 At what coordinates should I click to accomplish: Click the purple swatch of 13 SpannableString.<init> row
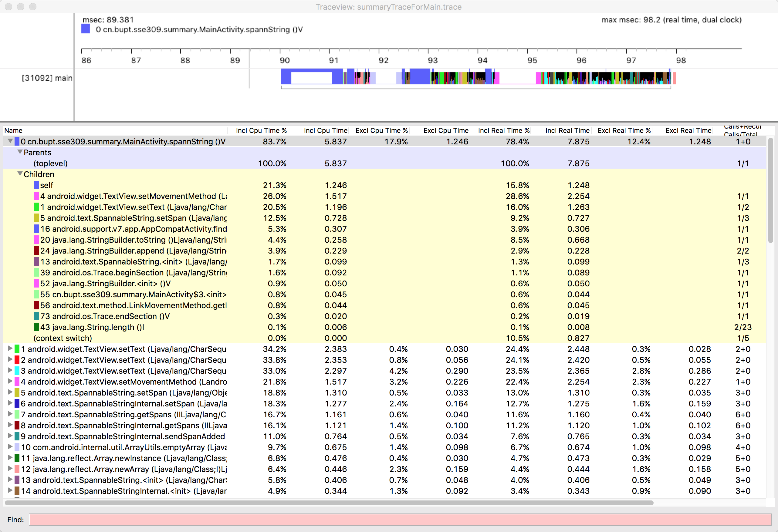point(17,480)
